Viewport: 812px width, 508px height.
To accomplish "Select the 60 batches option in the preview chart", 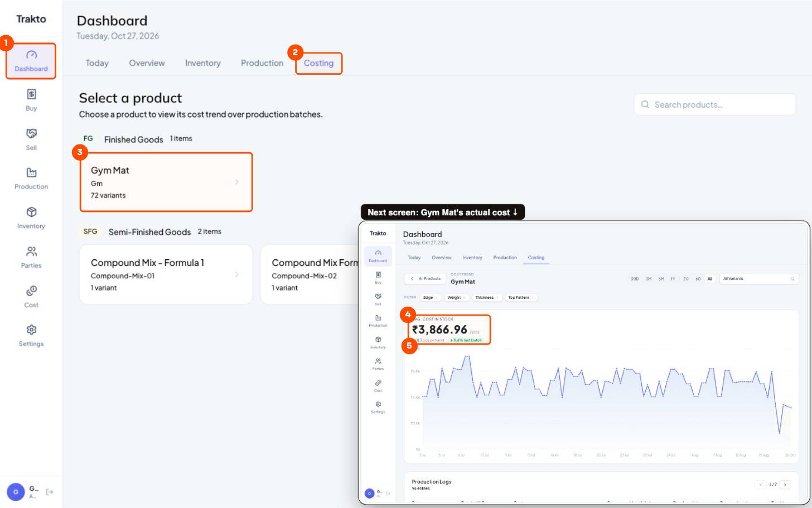I will 698,279.
